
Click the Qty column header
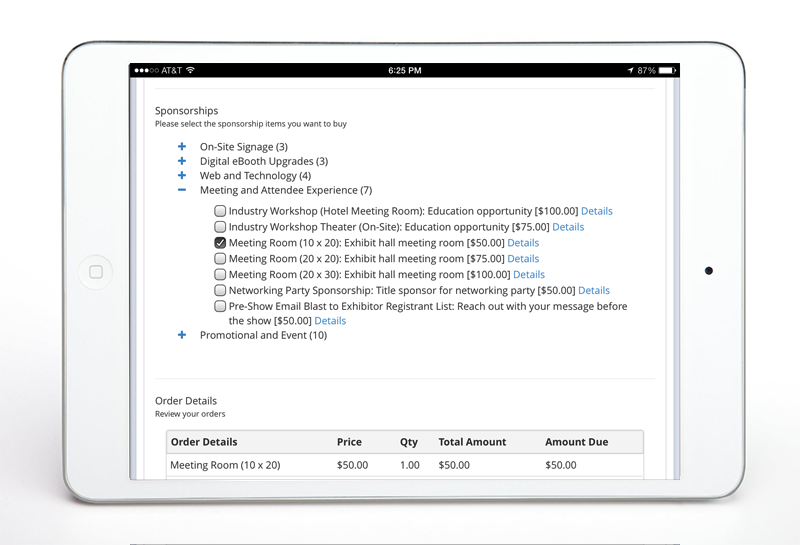(409, 442)
